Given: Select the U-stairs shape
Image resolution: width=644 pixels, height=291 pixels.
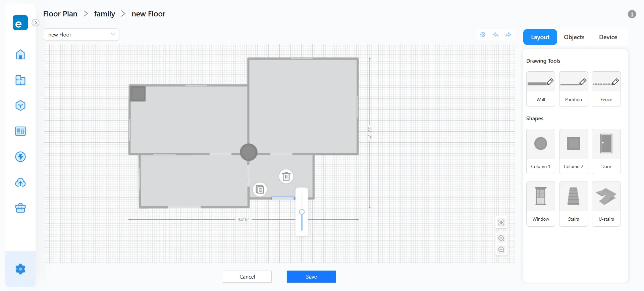Looking at the screenshot, I should (x=606, y=204).
